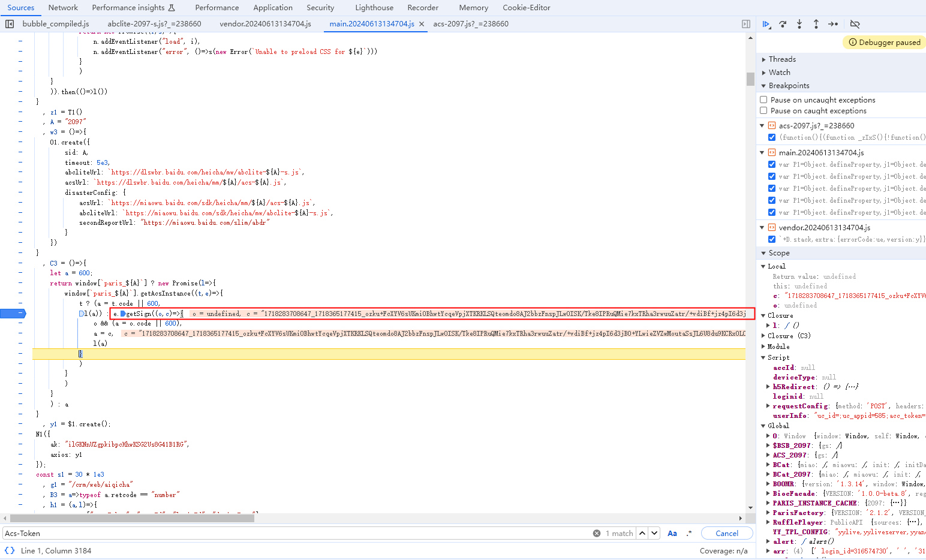926x560 pixels.
Task: Collapse acs-2097.js breakpoint group
Action: click(x=762, y=126)
